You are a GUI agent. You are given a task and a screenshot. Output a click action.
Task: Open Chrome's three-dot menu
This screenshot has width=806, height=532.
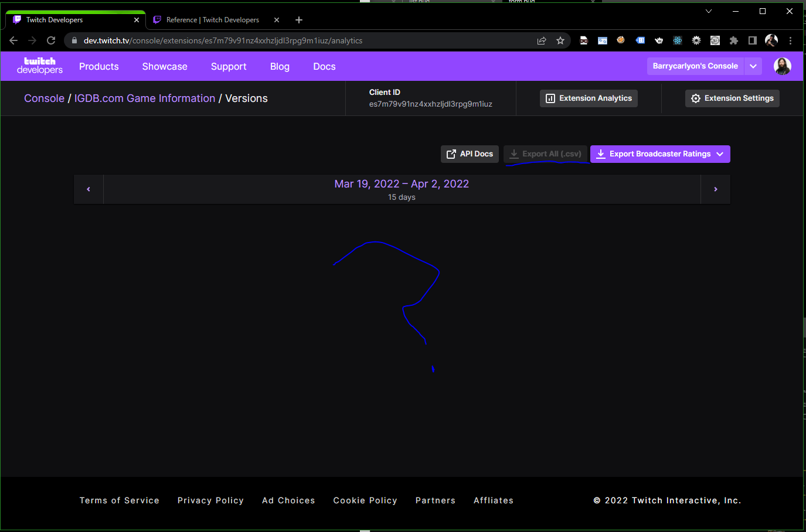pyautogui.click(x=790, y=40)
